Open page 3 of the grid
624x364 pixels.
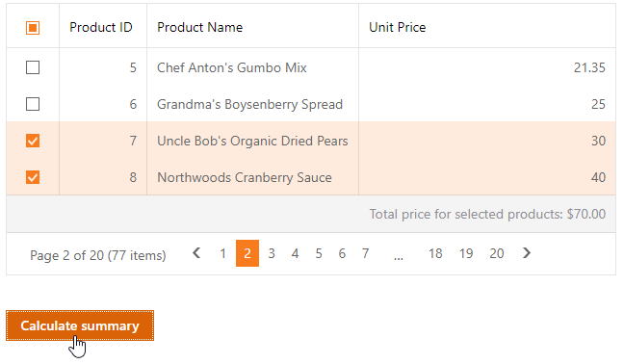click(272, 253)
